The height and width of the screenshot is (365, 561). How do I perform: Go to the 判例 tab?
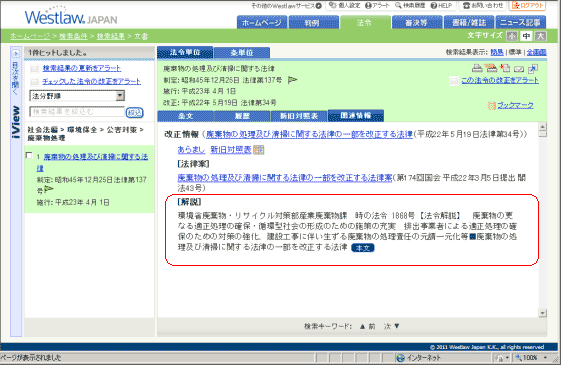[313, 23]
